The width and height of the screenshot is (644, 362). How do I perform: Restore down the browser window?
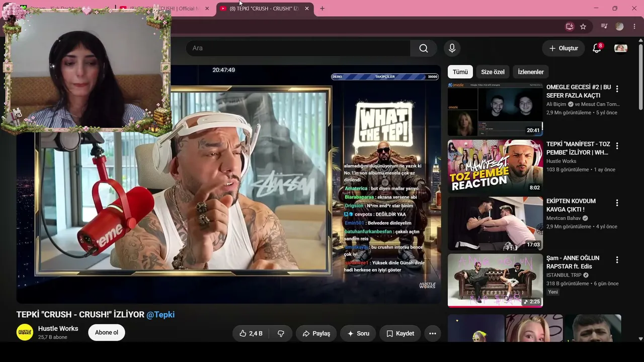(615, 9)
